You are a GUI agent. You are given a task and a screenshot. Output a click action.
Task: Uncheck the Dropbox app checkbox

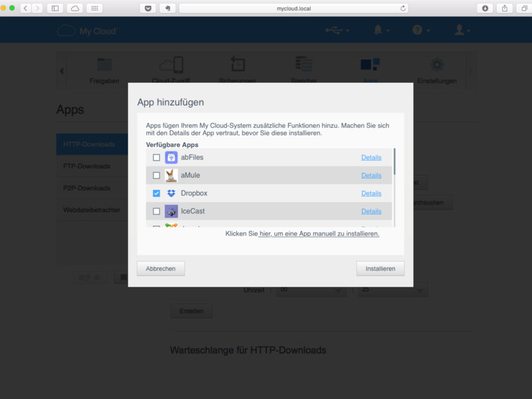(156, 193)
